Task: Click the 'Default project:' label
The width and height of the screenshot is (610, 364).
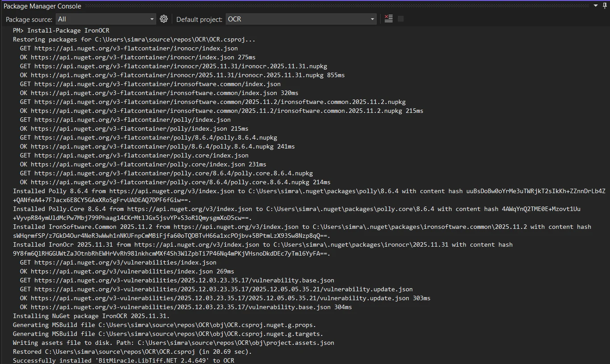Action: pos(199,19)
